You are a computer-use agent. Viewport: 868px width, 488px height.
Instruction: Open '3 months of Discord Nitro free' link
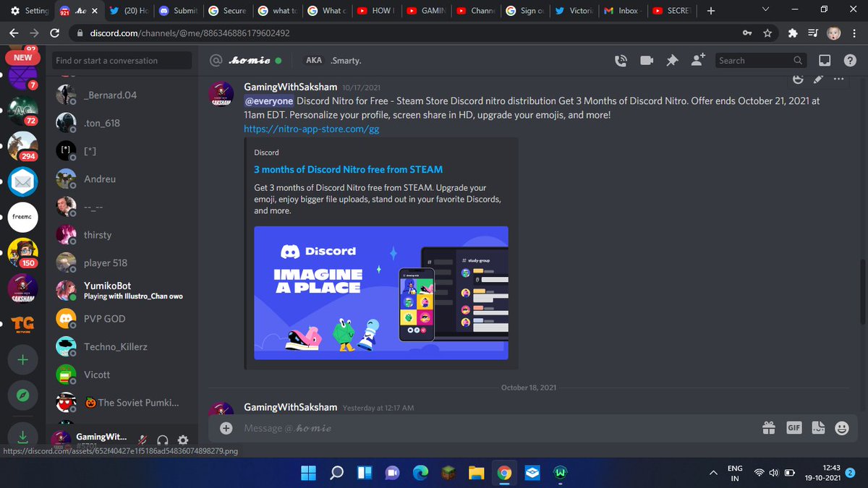coord(348,169)
